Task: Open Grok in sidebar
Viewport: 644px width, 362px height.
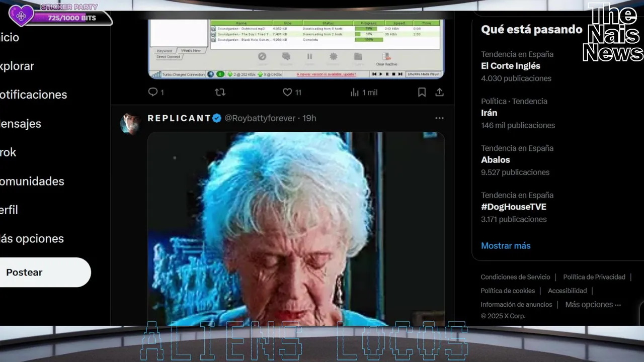Action: pos(9,152)
